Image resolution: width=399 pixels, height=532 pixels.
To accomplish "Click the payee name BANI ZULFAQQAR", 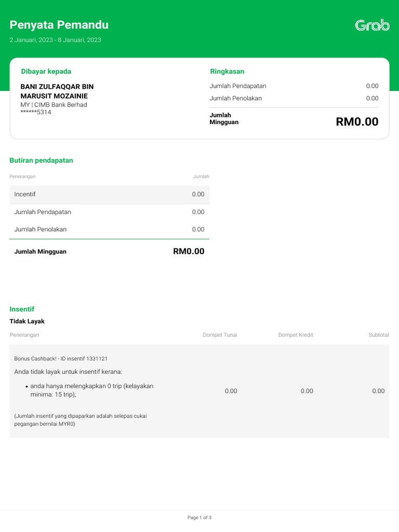I will (57, 91).
